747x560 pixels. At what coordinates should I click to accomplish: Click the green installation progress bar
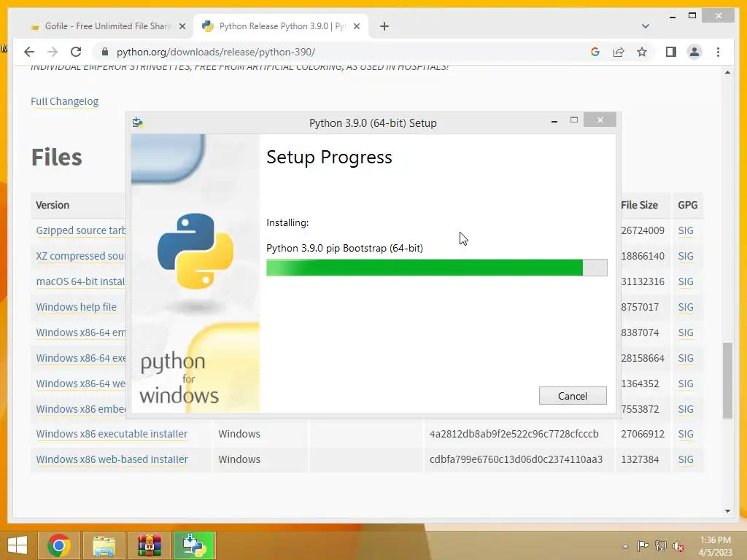436,268
